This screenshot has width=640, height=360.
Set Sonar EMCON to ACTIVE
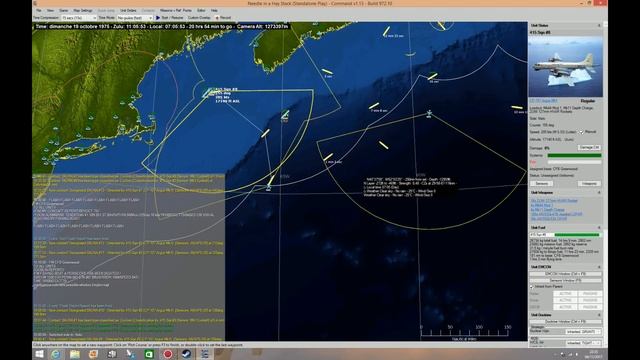(x=565, y=300)
